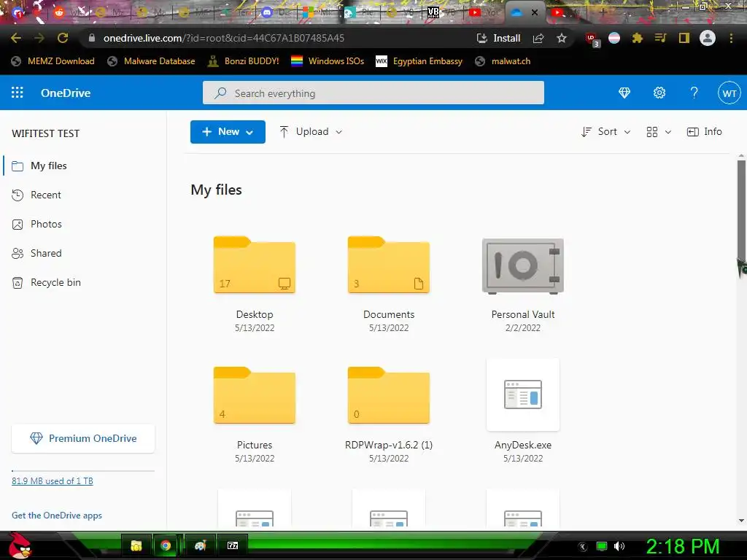This screenshot has width=747, height=560.
Task: Click the volume speaker tray icon
Action: tap(619, 546)
